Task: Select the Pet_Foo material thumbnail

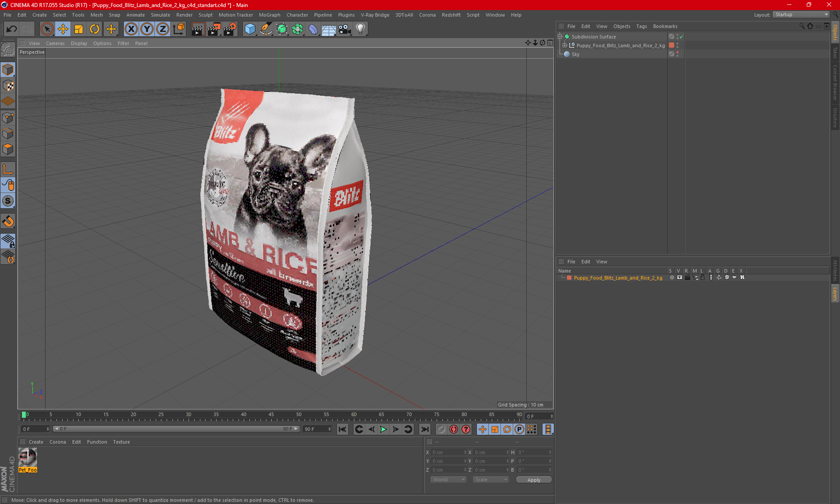Action: (28, 458)
